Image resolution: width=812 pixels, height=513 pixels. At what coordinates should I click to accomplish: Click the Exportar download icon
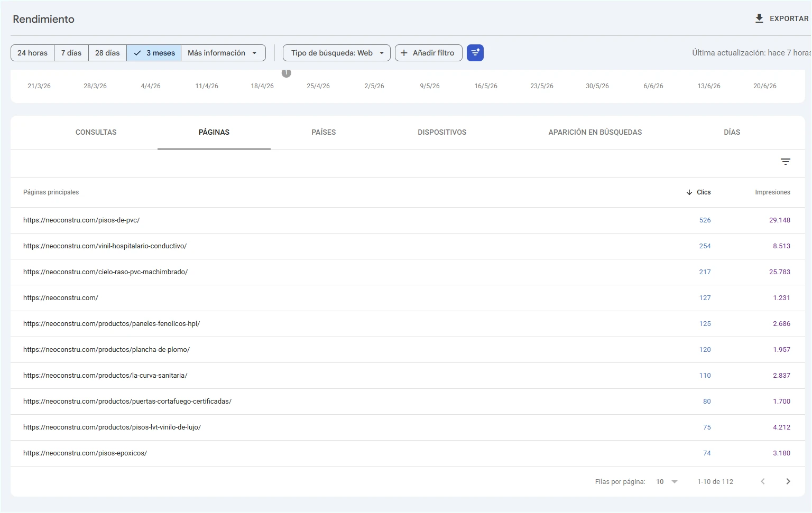[759, 18]
